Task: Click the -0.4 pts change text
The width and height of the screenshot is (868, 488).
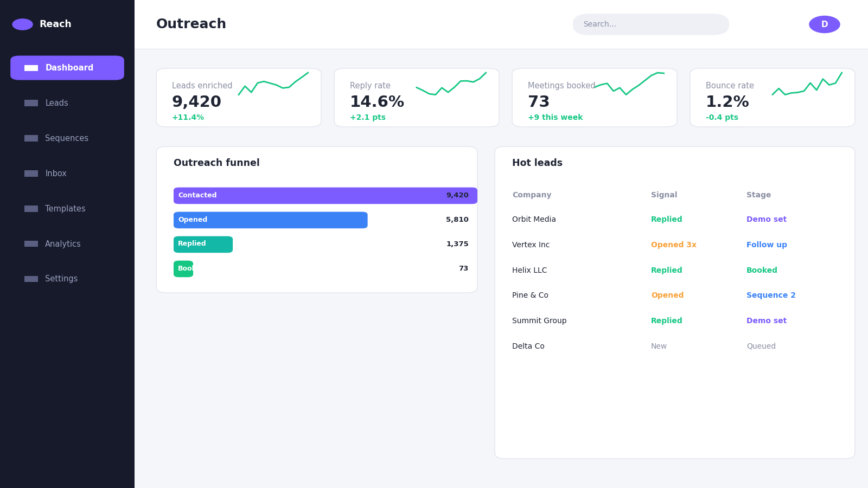Action: 722,117
